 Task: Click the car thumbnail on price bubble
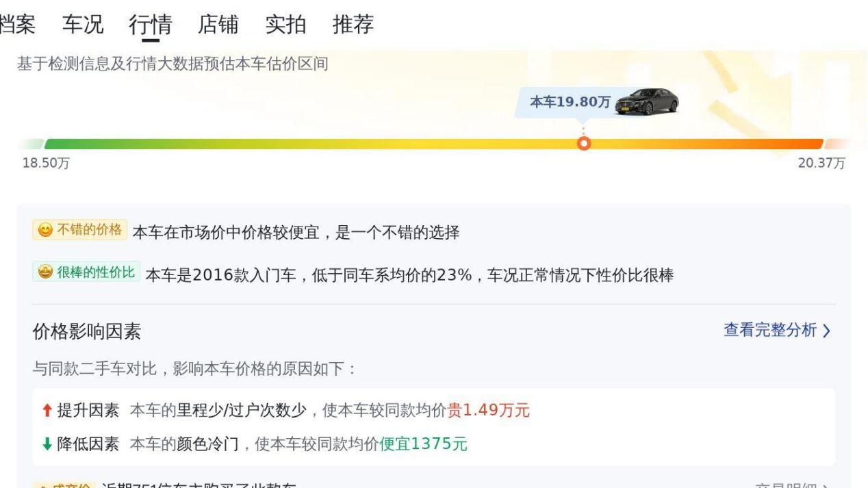click(x=648, y=102)
